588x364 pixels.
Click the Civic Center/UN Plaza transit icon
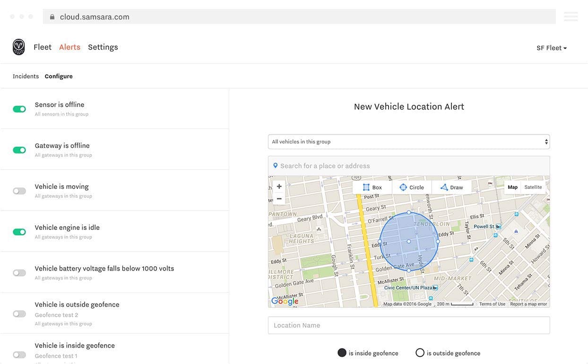435,288
